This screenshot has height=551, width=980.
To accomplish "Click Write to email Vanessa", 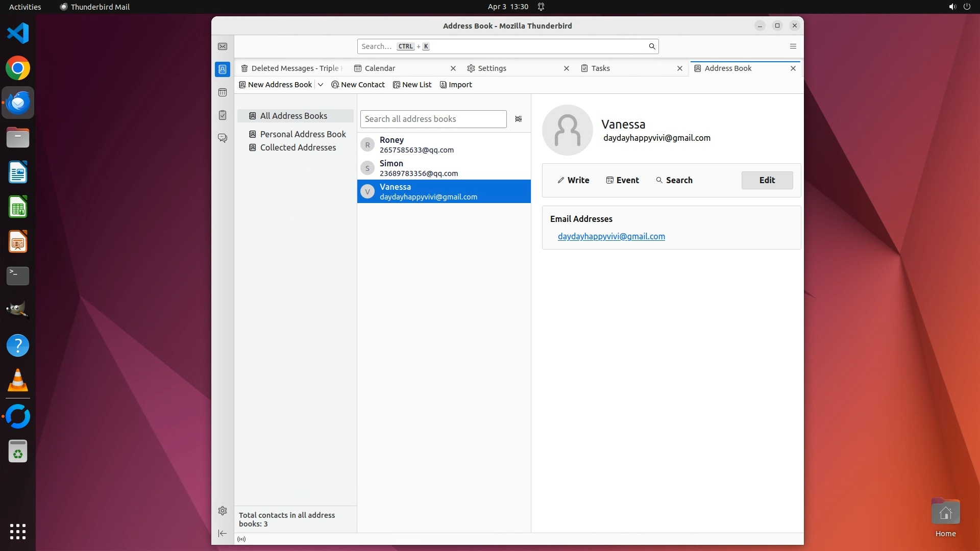I will click(x=573, y=180).
